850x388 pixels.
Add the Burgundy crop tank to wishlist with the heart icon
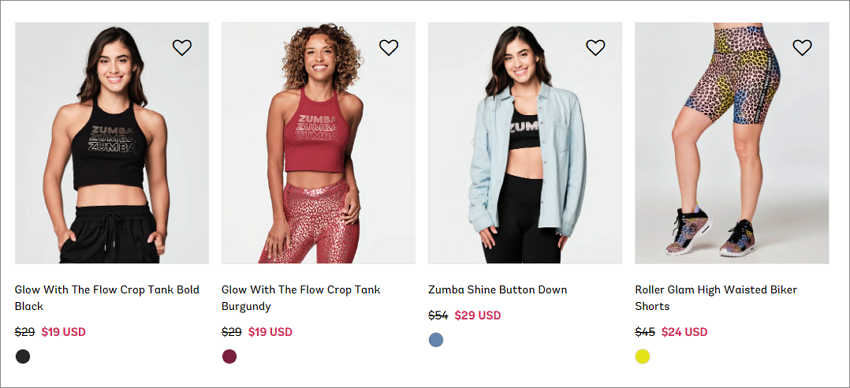[x=389, y=48]
